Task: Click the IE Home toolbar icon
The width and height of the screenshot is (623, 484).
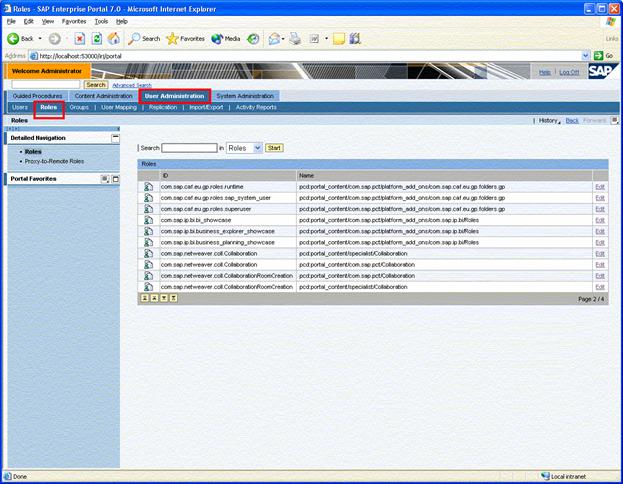Action: (114, 38)
